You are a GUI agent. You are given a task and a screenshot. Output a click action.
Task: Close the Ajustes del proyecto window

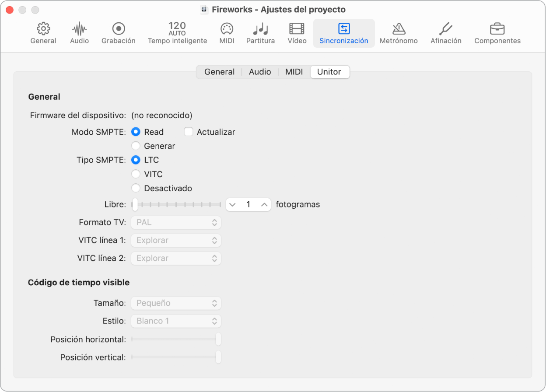10,10
